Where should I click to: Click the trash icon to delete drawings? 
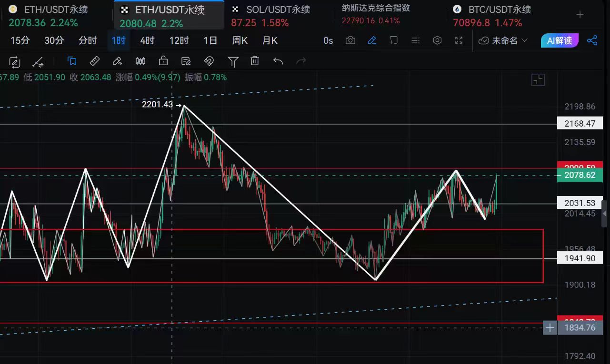(x=255, y=61)
